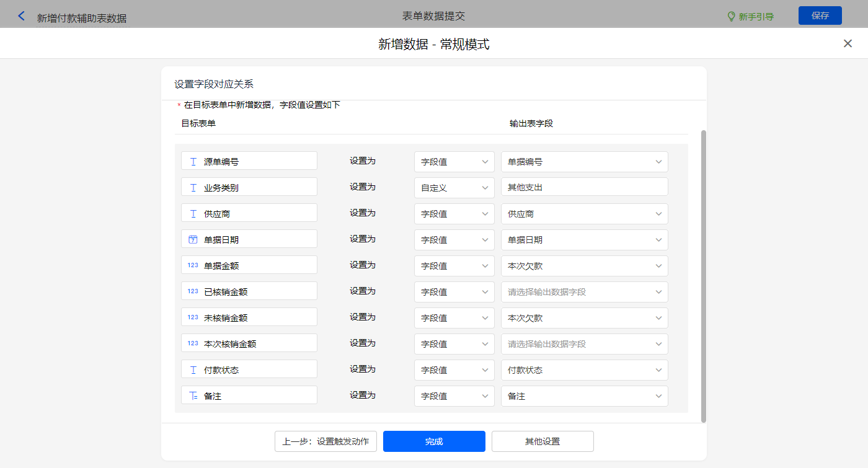
Task: Expand the 单据编号 output field dropdown
Action: tap(584, 162)
